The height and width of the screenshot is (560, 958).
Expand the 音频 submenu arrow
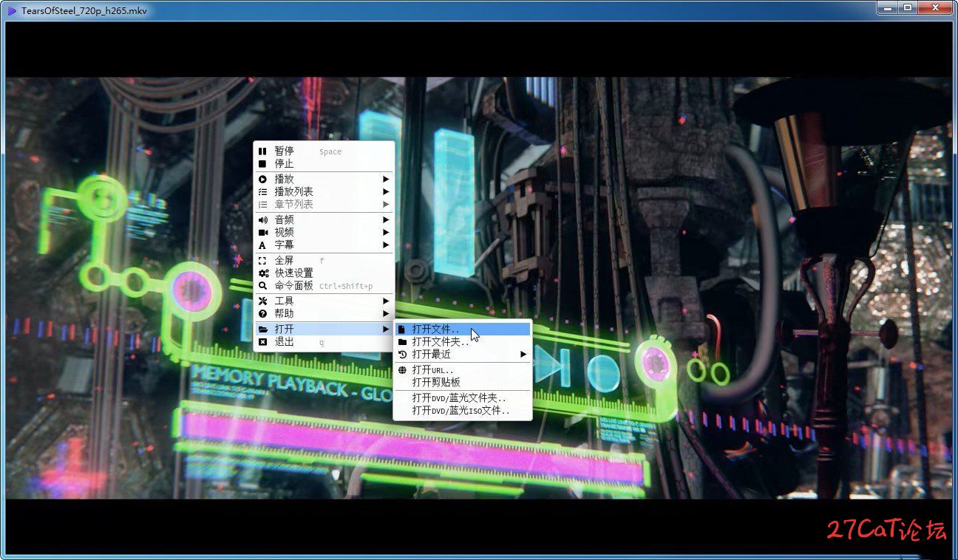[385, 220]
